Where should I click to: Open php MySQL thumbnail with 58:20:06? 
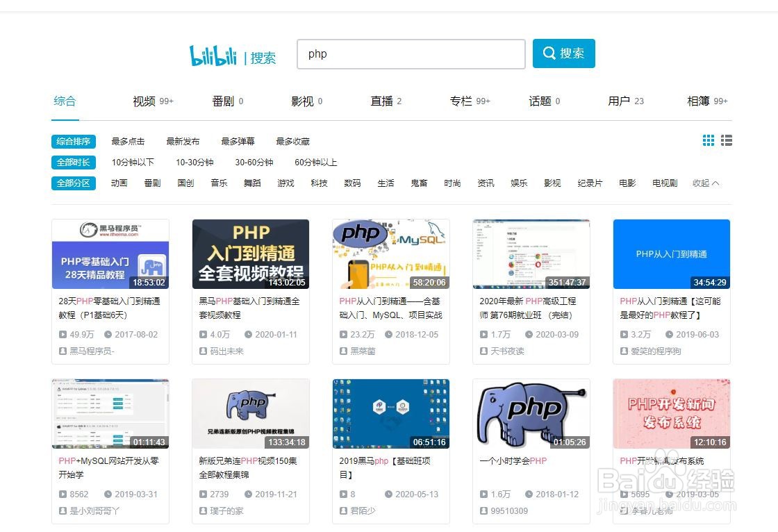391,254
